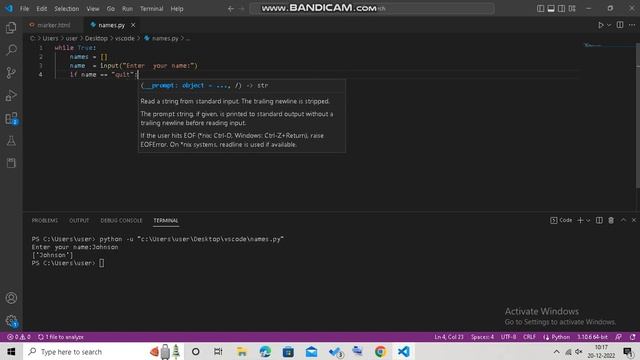Switch to PROBLEMS panel tab
Image resolution: width=640 pixels, height=360 pixels.
point(45,220)
